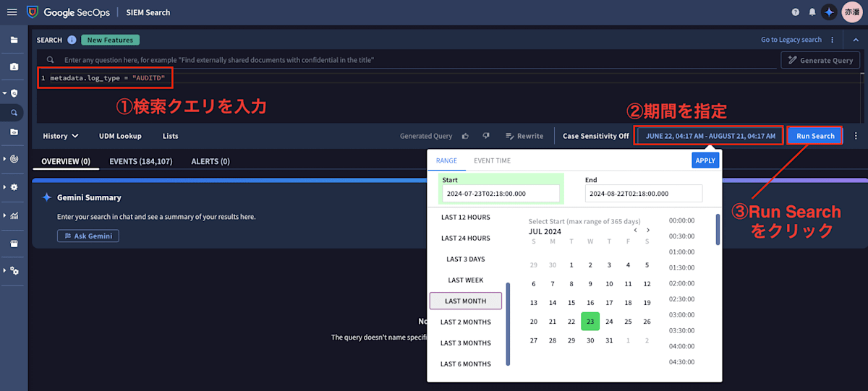868x391 pixels.
Task: Select the LAST 12 HOURS preset
Action: tap(465, 218)
